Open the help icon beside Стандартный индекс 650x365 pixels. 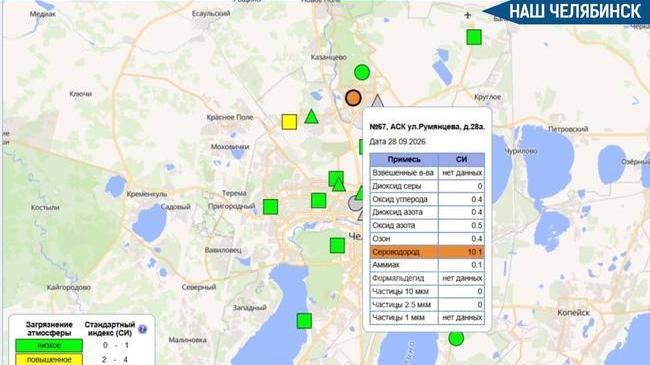pos(142,329)
